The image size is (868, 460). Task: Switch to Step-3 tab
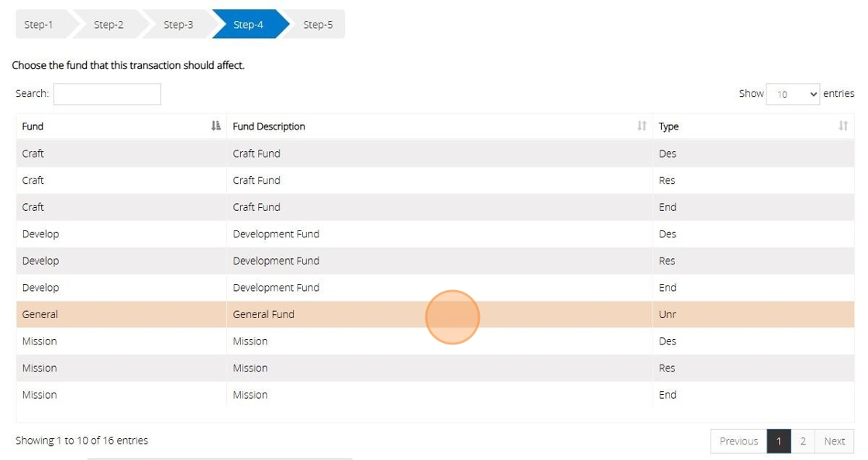click(178, 25)
